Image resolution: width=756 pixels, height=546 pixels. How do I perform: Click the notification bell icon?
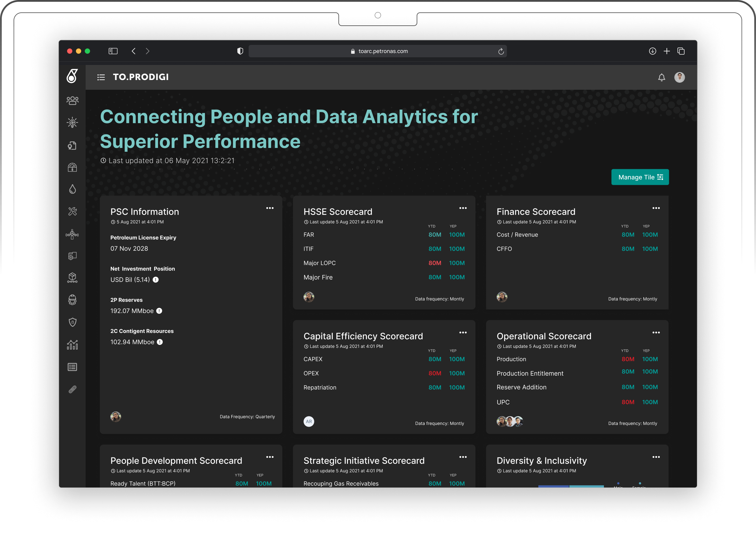[x=661, y=77]
